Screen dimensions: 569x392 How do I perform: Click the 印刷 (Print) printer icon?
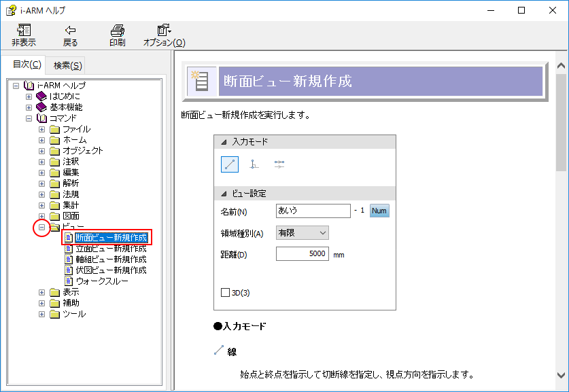click(117, 31)
